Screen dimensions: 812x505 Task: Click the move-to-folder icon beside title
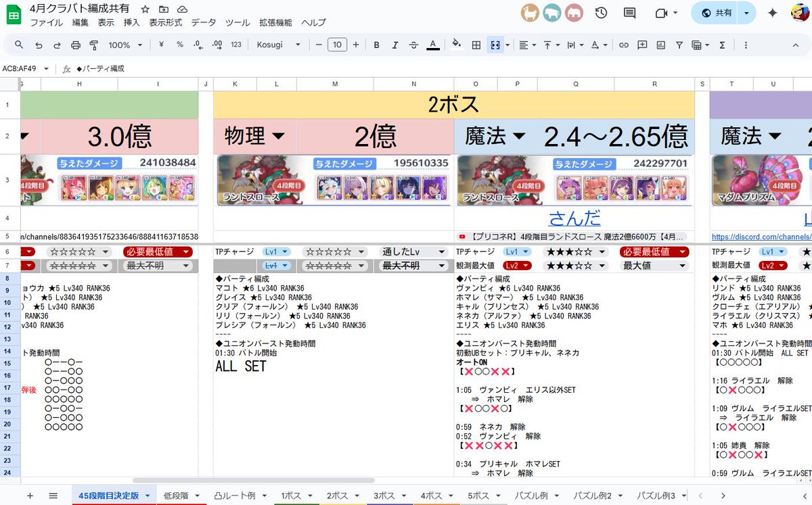tap(164, 9)
